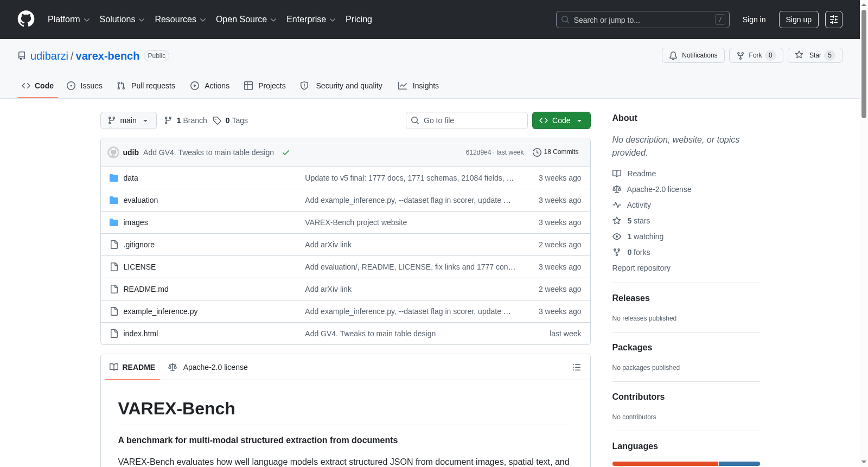Expand the Resources menu
This screenshot has height=467, width=868.
pos(180,20)
